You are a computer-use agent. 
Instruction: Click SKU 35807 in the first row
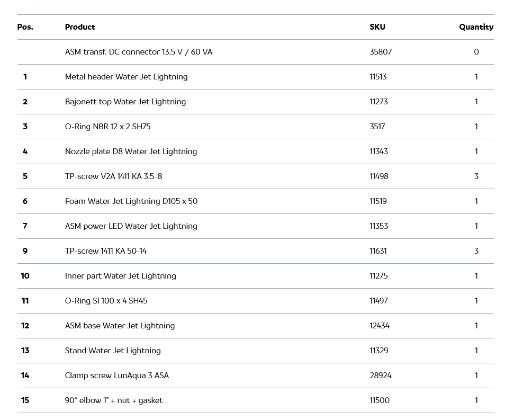pos(381,52)
